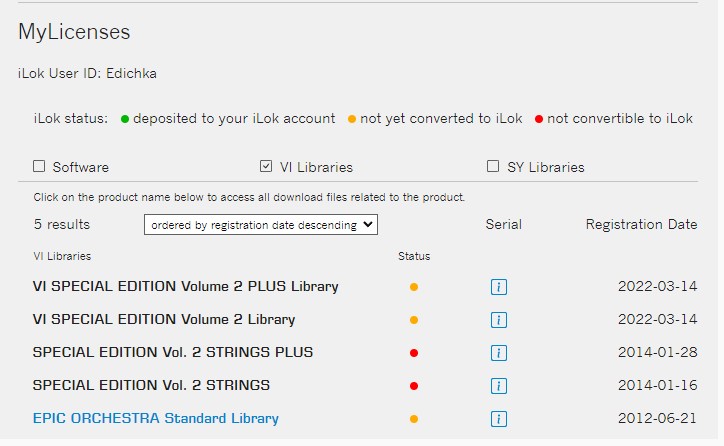724x446 pixels.
Task: Click the MyLicenses page heading
Action: pyautogui.click(x=74, y=32)
